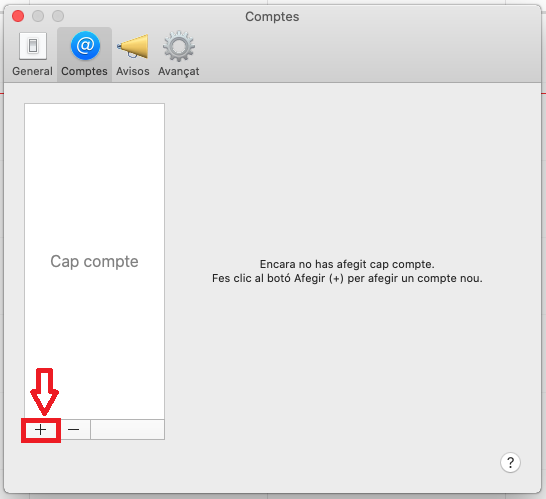Click the plus button to add account
This screenshot has width=546, height=499.
[41, 430]
